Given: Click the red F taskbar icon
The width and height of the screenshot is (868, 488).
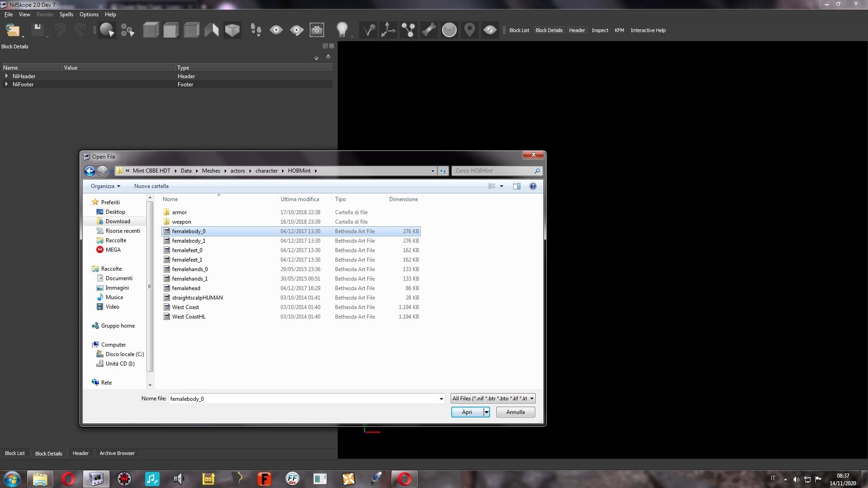Looking at the screenshot, I should click(x=264, y=479).
